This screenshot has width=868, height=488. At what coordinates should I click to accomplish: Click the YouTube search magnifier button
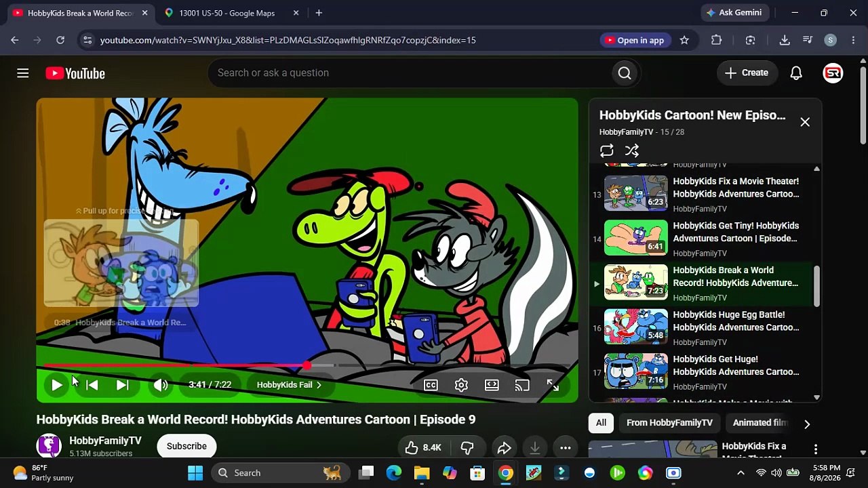pyautogui.click(x=625, y=73)
